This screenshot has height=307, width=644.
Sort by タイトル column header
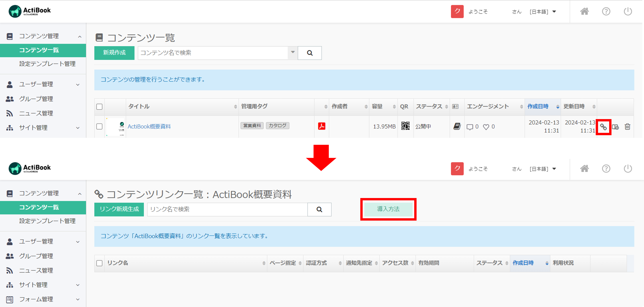pyautogui.click(x=182, y=107)
